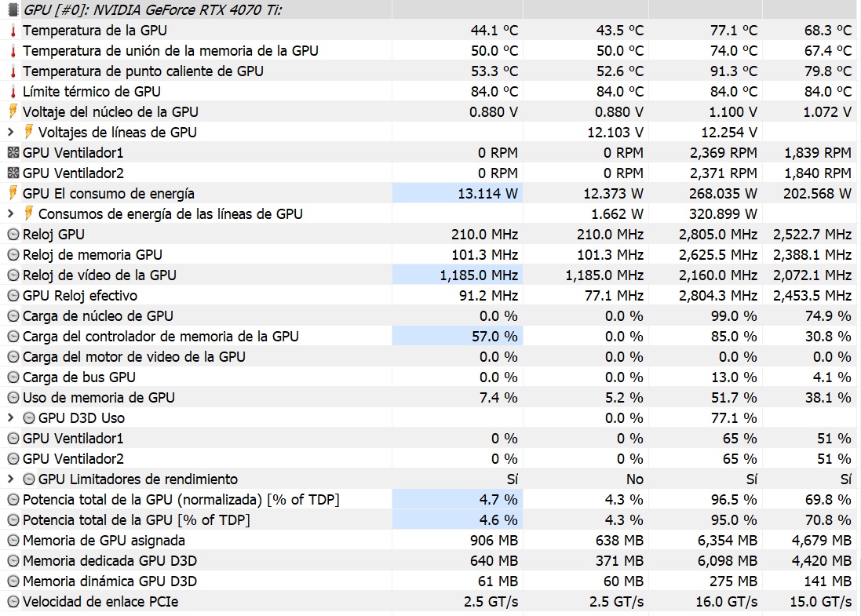
Task: Click the 99.0 % core load maximum
Action: (x=734, y=315)
